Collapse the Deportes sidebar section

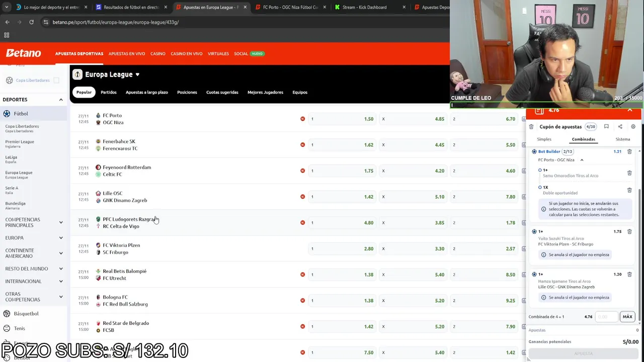coord(61,100)
